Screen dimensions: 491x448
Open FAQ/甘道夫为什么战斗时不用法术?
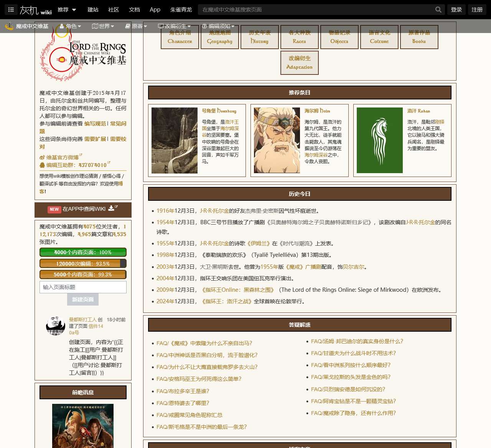(x=353, y=353)
